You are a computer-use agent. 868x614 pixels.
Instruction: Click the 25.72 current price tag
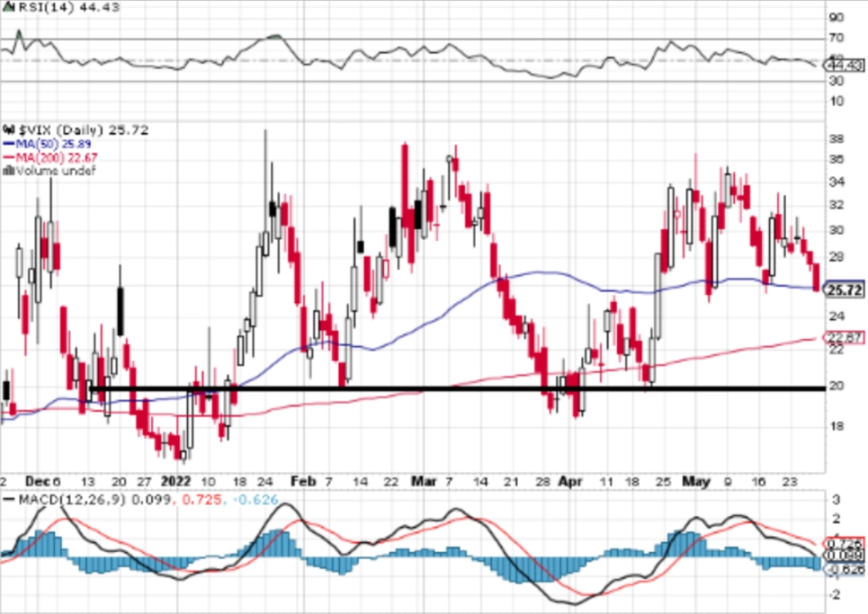coord(845,289)
